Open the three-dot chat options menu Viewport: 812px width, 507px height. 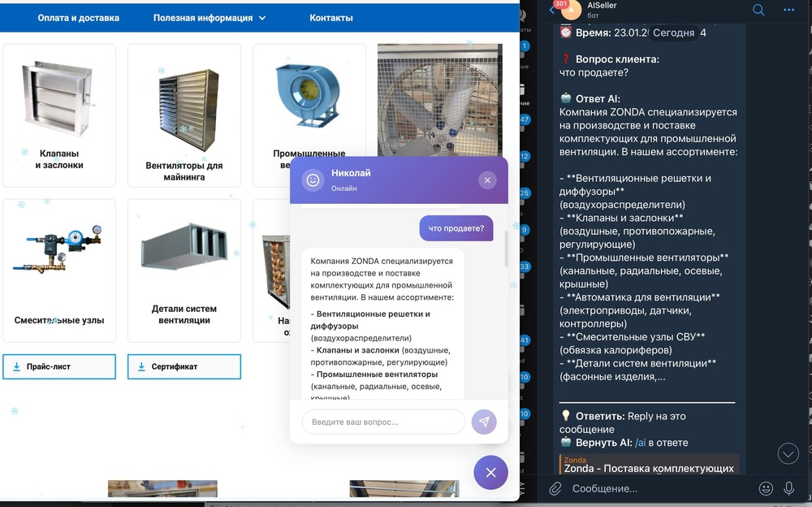click(x=788, y=11)
